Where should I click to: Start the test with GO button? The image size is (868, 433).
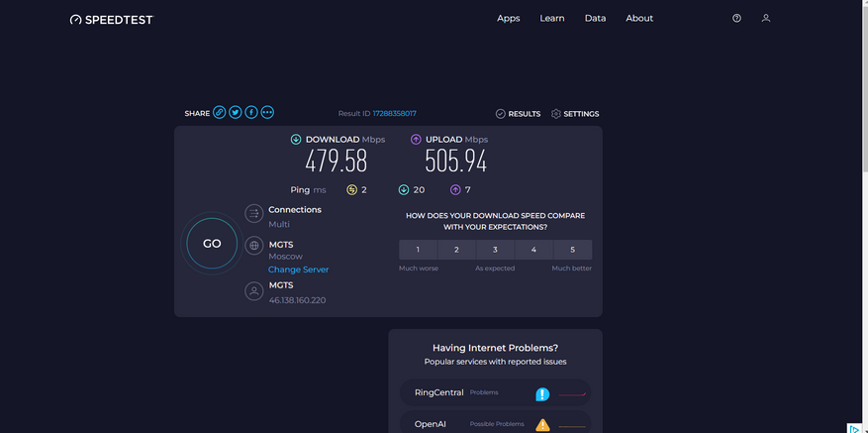(212, 244)
